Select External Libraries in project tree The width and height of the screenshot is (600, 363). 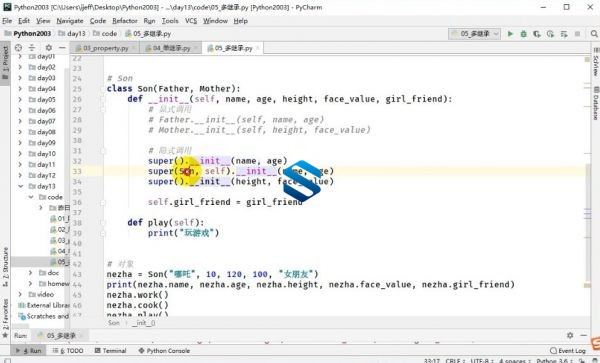tap(44, 305)
